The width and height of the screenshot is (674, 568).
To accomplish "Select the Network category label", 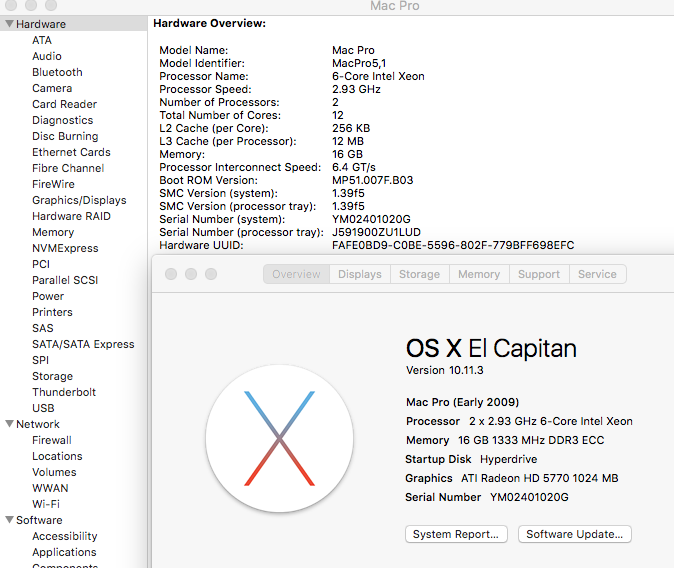I will [38, 424].
